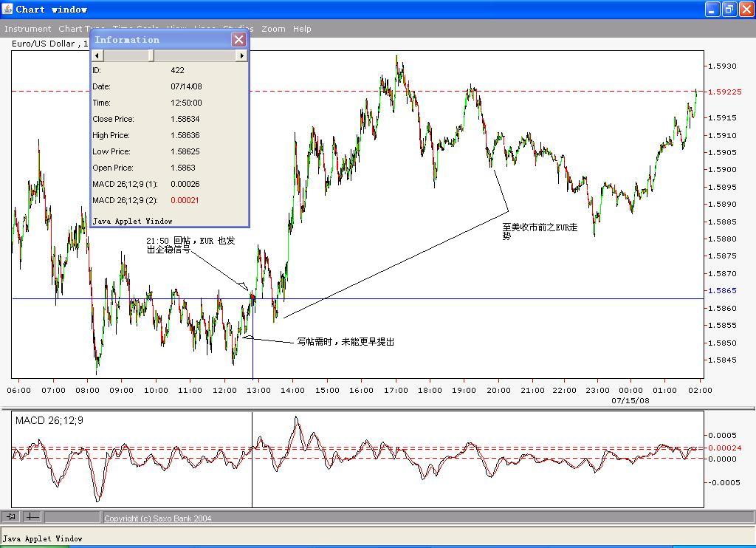
Task: Select the red marker dot on the price chart
Action: [252, 297]
